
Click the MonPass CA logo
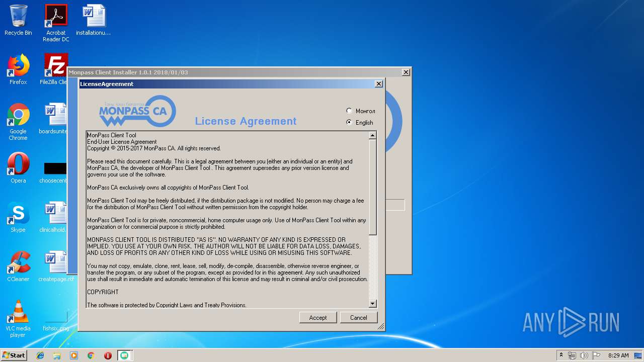(x=137, y=111)
